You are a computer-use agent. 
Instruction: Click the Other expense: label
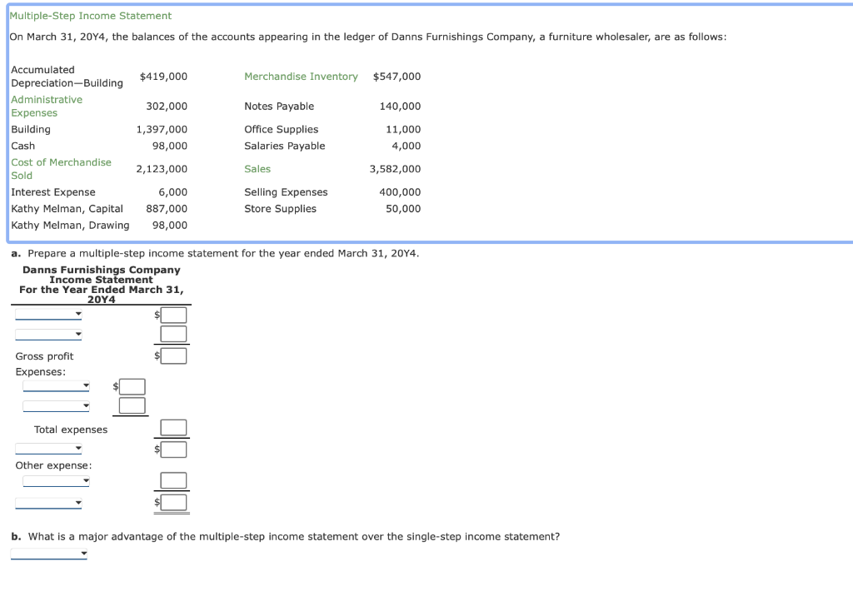53,465
